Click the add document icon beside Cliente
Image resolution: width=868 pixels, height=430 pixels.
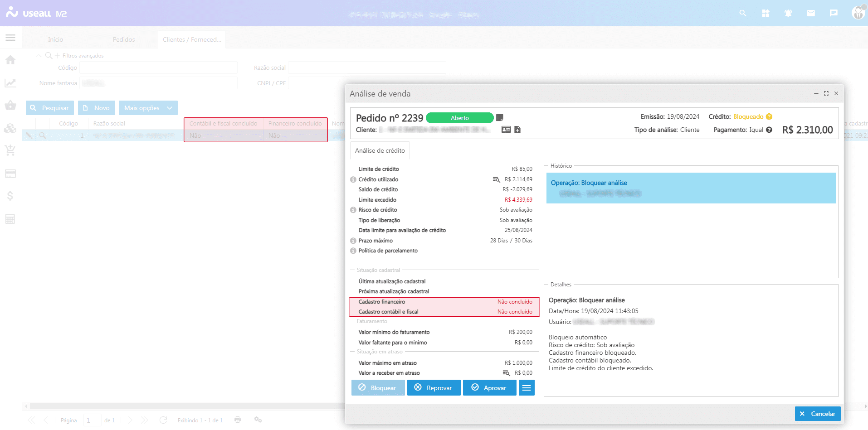click(x=517, y=130)
